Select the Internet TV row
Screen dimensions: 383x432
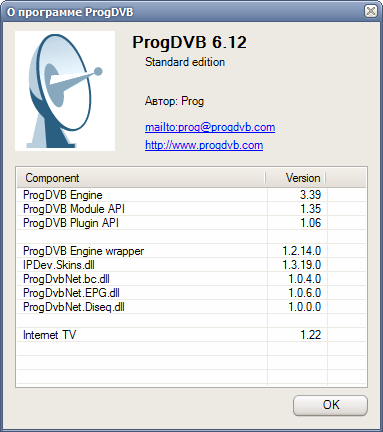191,335
